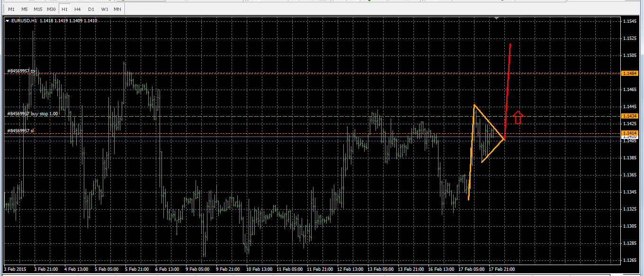Click the 1.1545 price axis label
644x276 pixels.
[630, 21]
